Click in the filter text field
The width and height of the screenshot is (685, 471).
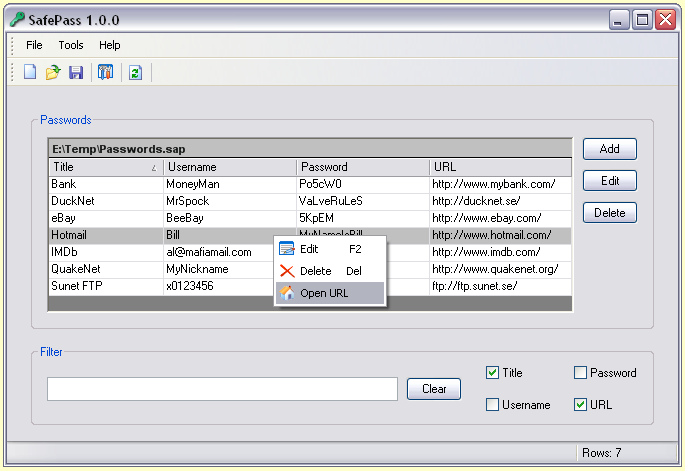point(222,389)
